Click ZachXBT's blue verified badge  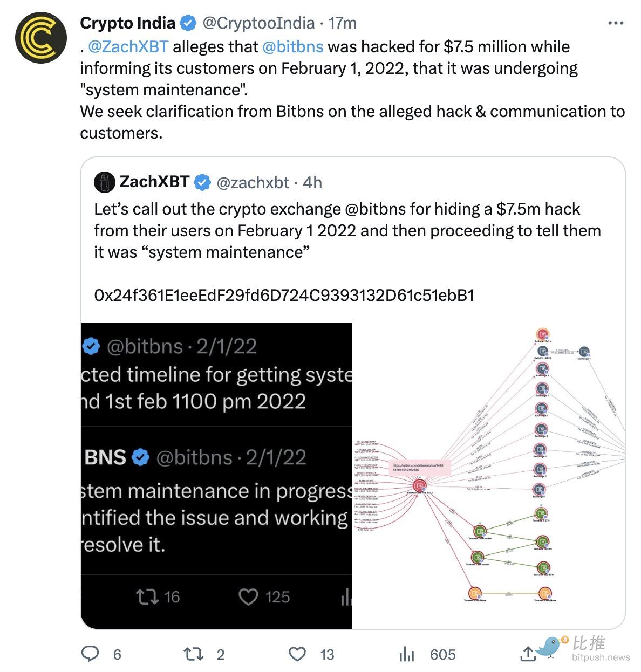[x=202, y=182]
